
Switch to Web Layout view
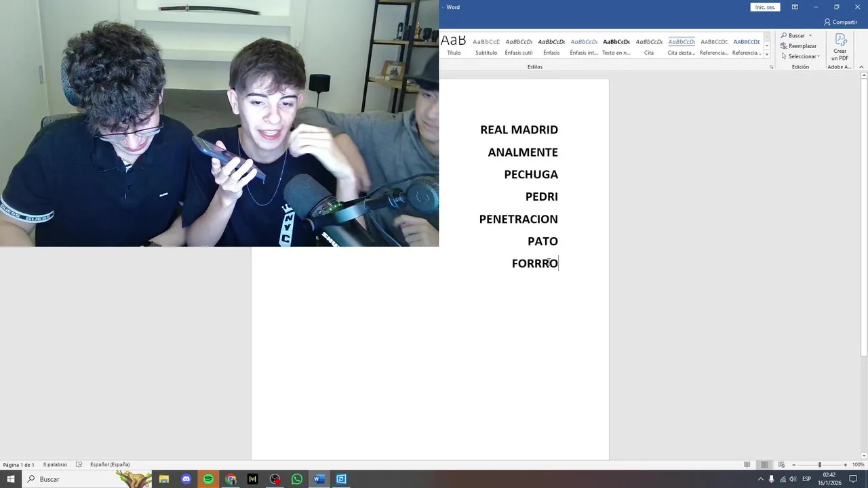tap(781, 465)
